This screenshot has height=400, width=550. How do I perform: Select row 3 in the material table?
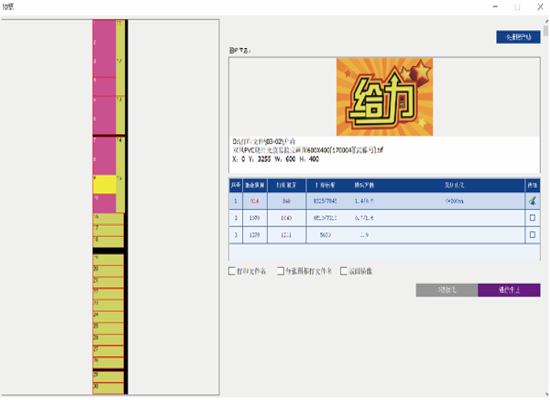384,235
